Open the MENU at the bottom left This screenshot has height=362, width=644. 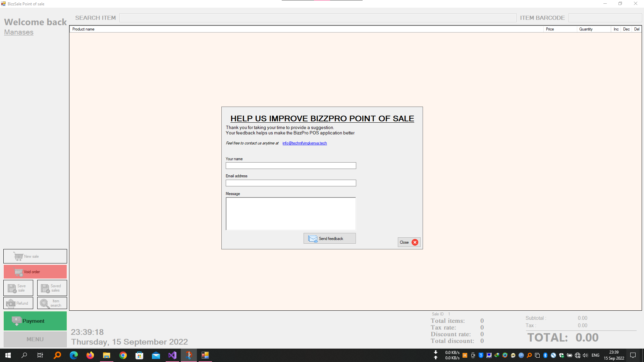coord(35,339)
